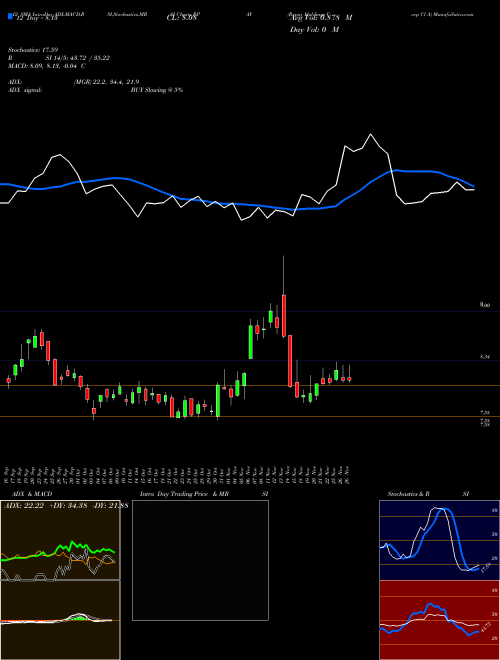The width and height of the screenshot is (500, 660).
Task: Open the red RSI chart panel
Action: click(x=439, y=620)
